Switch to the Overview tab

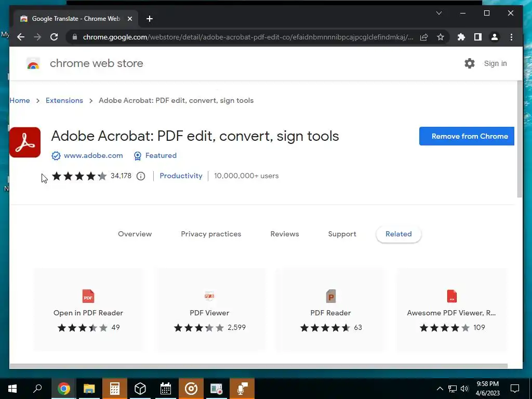tap(135, 234)
